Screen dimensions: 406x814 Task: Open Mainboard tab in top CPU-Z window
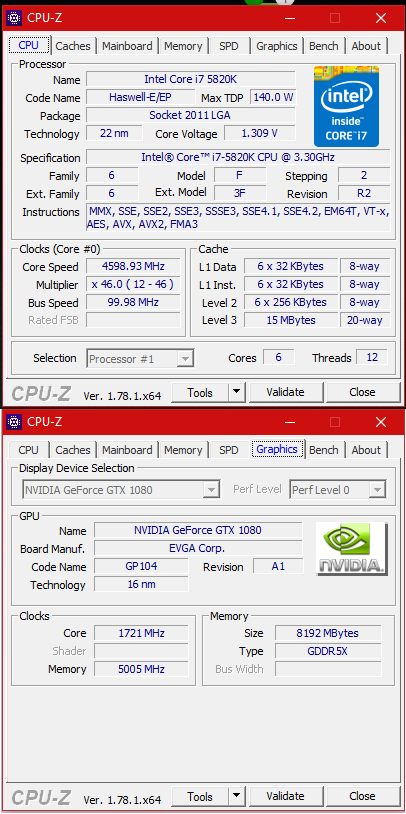[127, 46]
